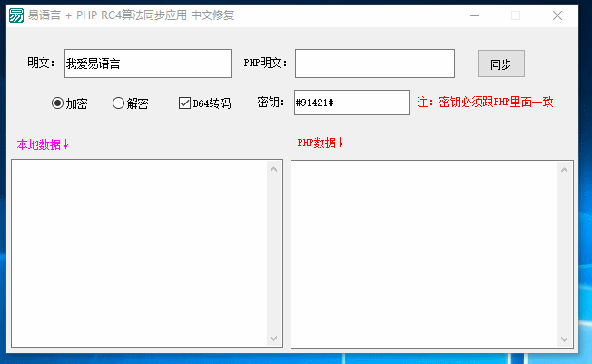This screenshot has width=592, height=364.
Task: Close the RC4 application window
Action: [557, 15]
